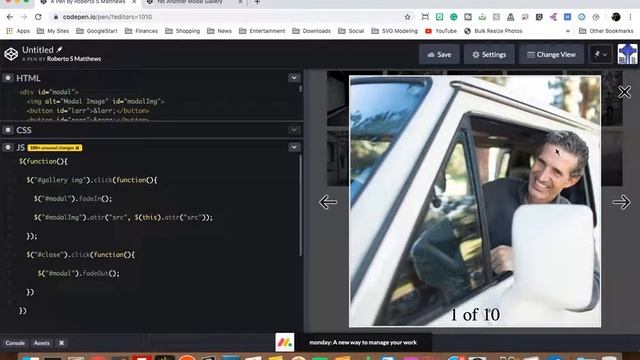Click the modal van photo
The image size is (640, 360).
[475, 201]
